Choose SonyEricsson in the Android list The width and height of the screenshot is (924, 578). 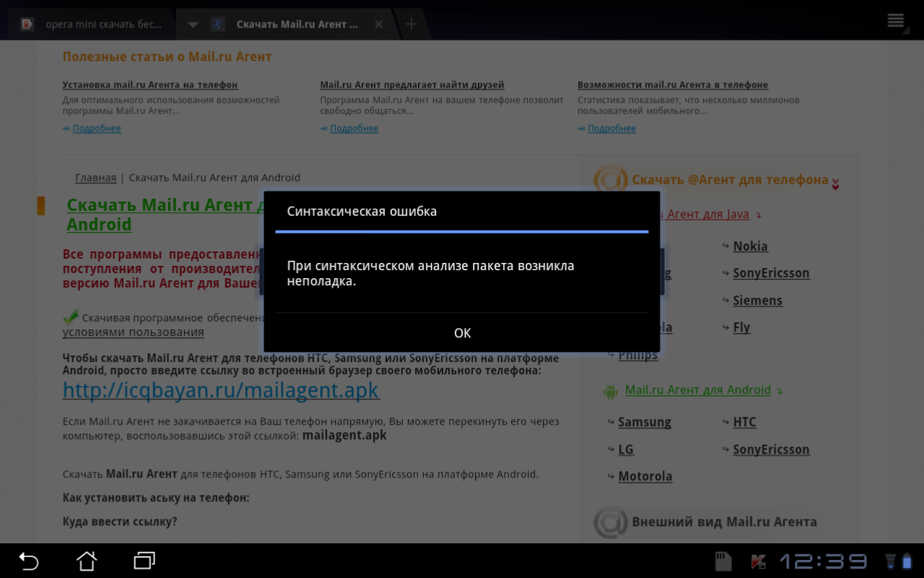click(771, 449)
